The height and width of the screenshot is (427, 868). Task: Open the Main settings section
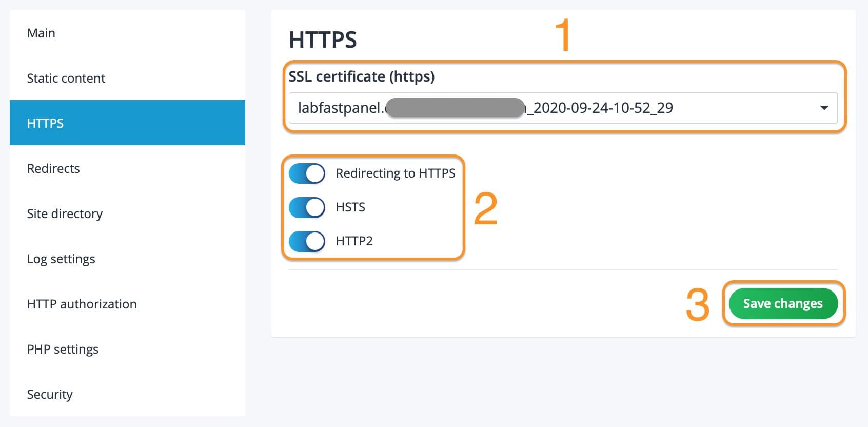pyautogui.click(x=41, y=33)
